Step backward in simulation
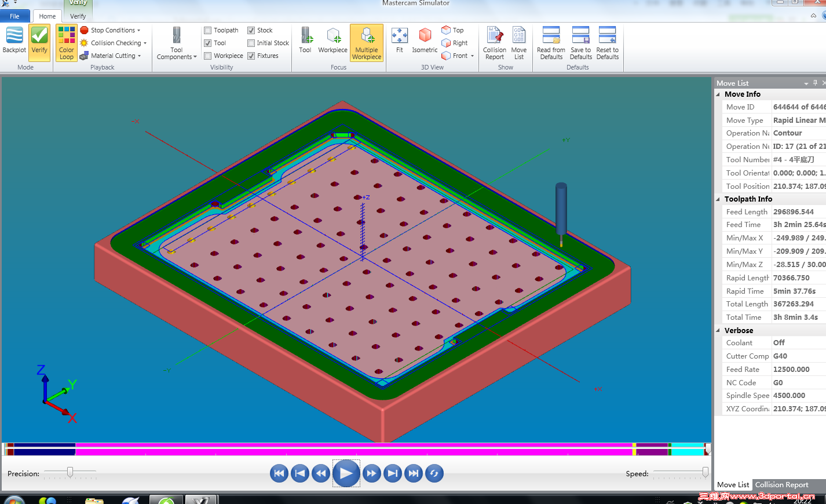This screenshot has height=504, width=826. pyautogui.click(x=320, y=473)
